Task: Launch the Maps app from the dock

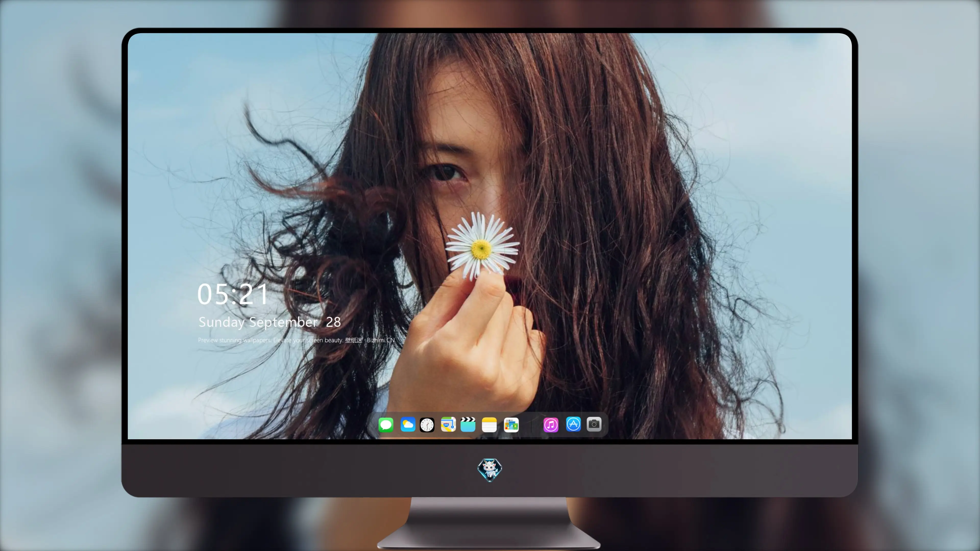Action: click(448, 424)
